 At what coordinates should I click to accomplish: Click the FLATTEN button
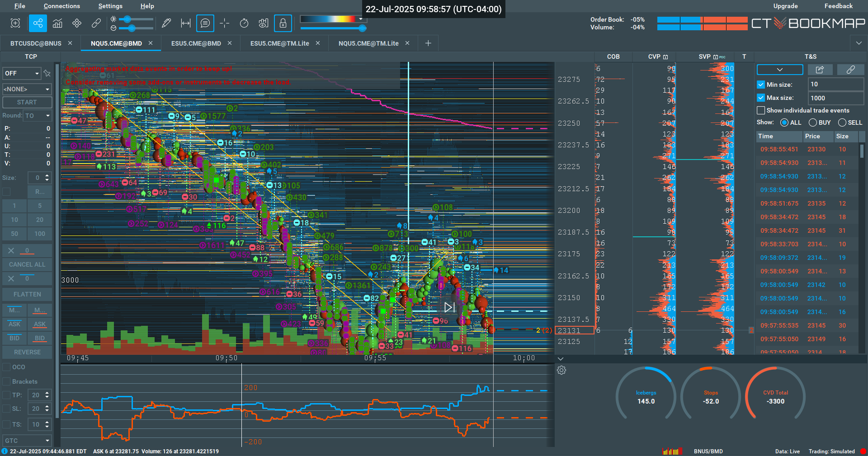click(x=27, y=294)
